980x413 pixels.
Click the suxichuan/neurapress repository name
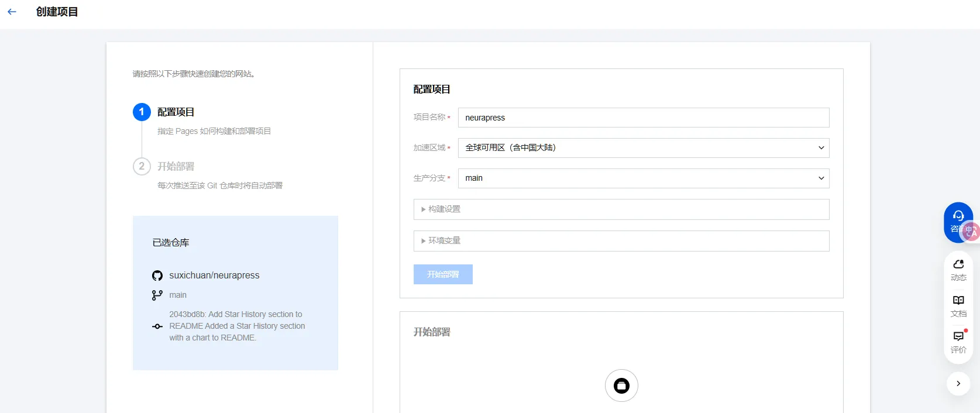214,276
